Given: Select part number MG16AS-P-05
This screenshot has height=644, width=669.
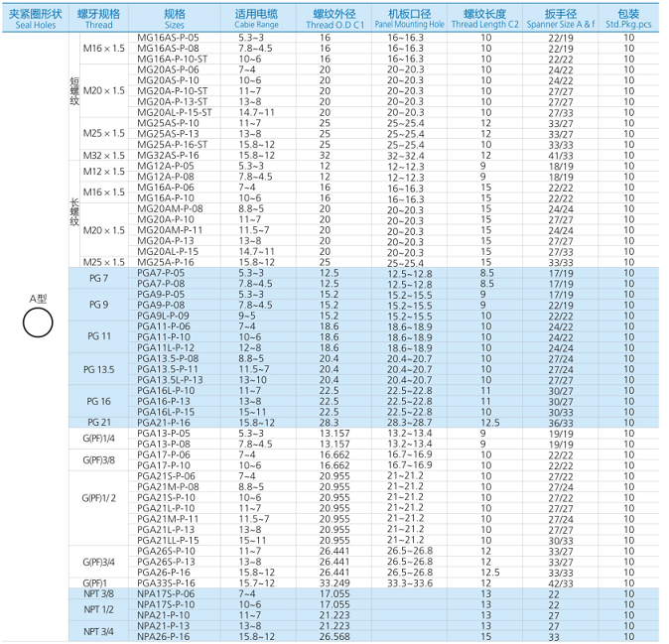Looking at the screenshot, I should (x=168, y=38).
